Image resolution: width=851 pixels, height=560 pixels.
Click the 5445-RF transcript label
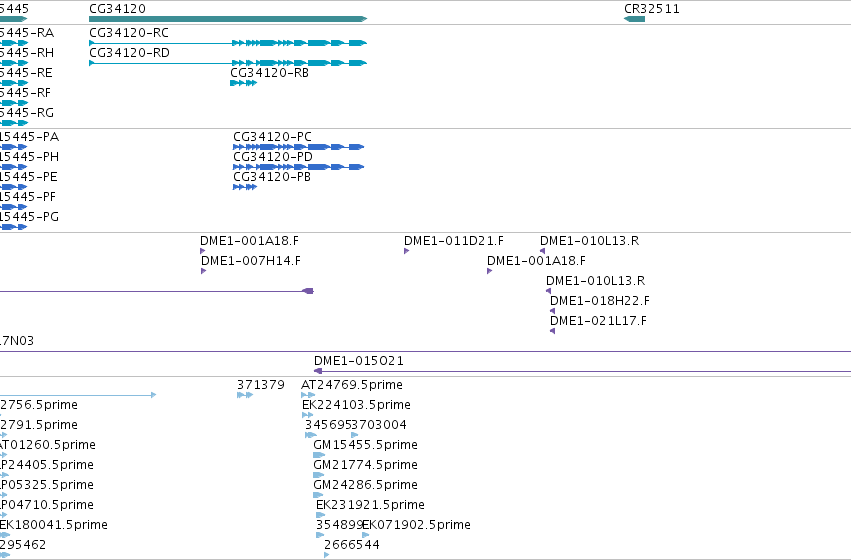pos(26,93)
